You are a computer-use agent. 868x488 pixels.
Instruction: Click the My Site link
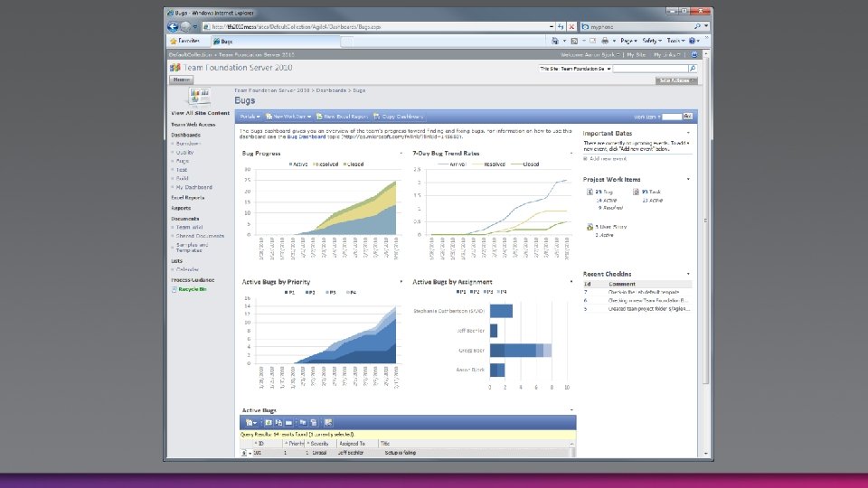636,55
